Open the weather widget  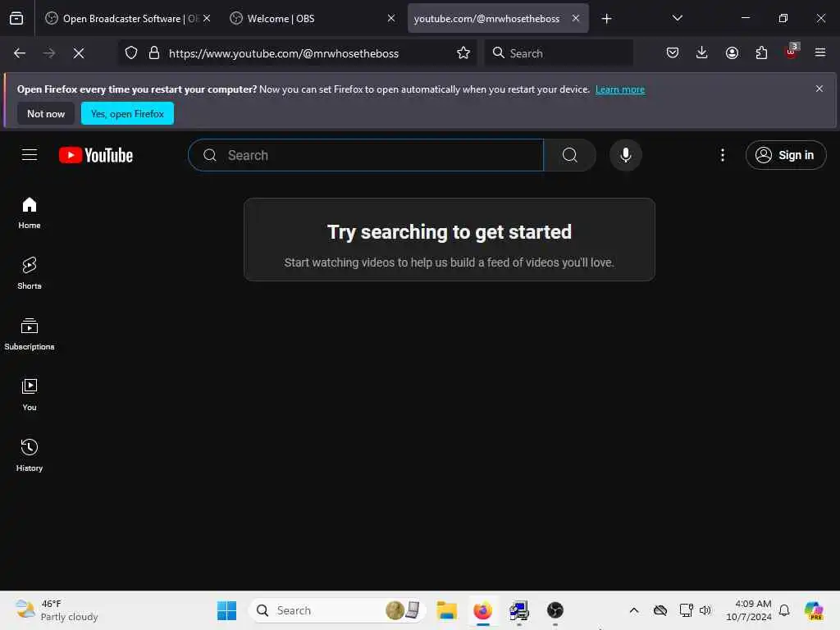coord(57,610)
